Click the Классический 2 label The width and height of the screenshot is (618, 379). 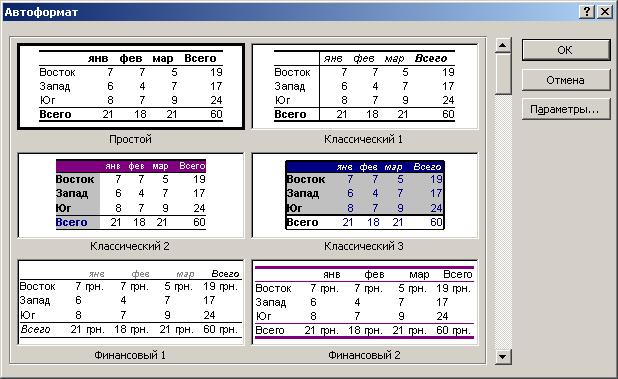(130, 246)
